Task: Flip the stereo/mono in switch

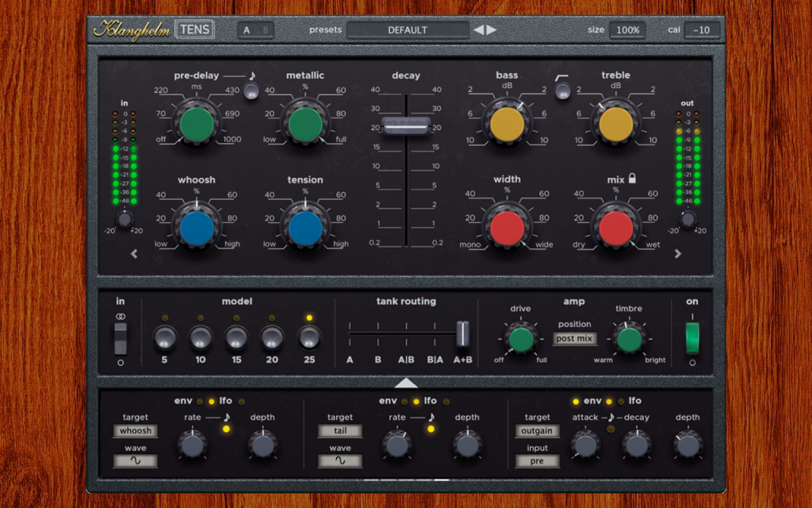Action: [x=121, y=339]
